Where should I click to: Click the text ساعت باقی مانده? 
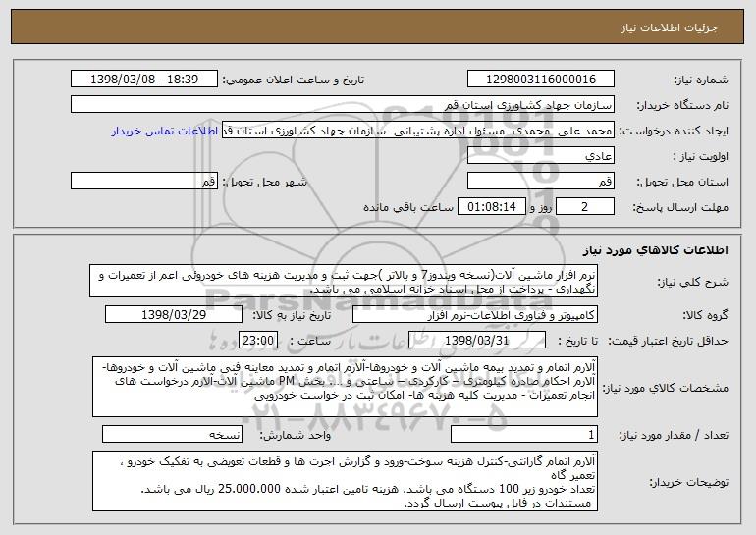point(408,207)
